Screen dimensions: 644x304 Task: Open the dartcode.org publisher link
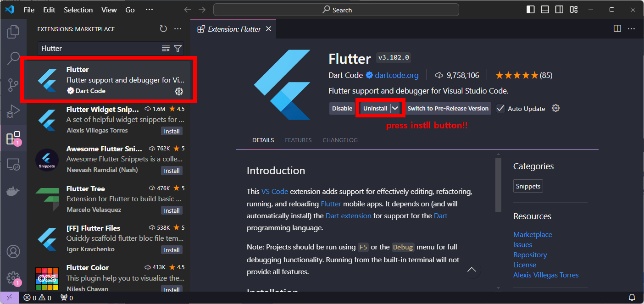[396, 75]
